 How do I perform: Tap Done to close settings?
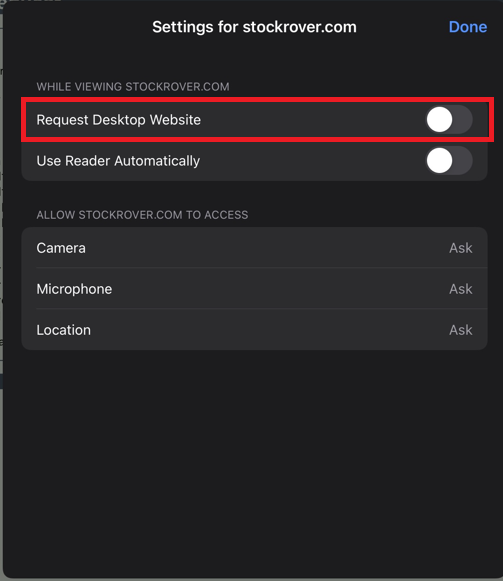pos(468,27)
